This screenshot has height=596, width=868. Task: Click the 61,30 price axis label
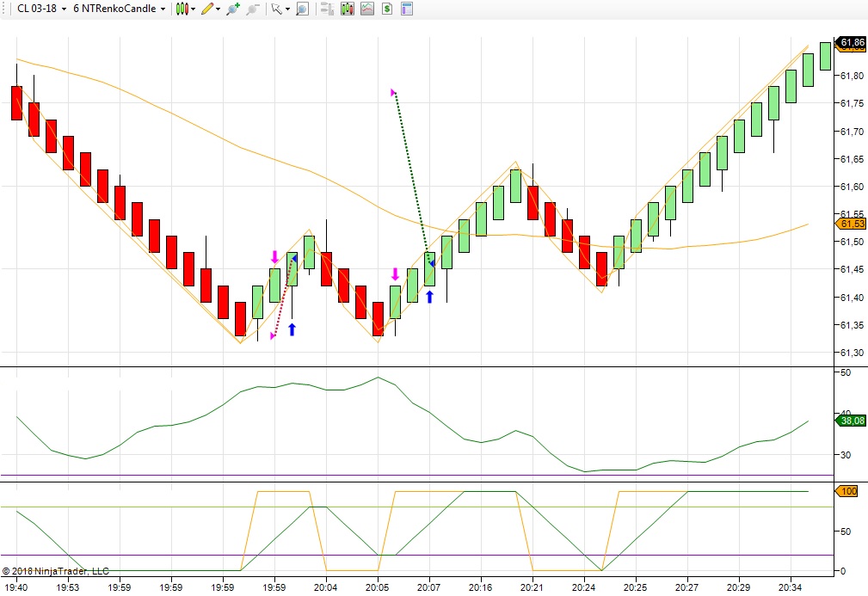pyautogui.click(x=852, y=353)
